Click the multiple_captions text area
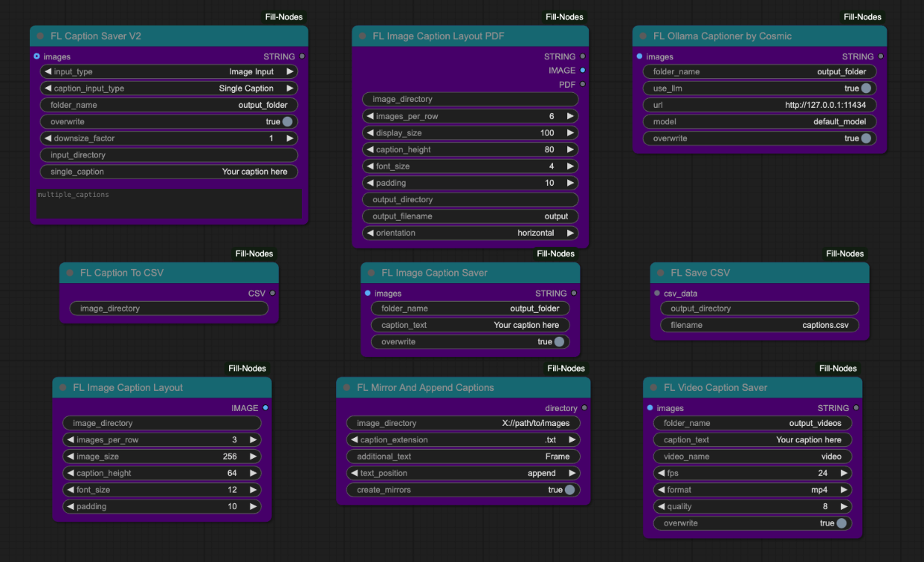The image size is (924, 562). (x=168, y=201)
